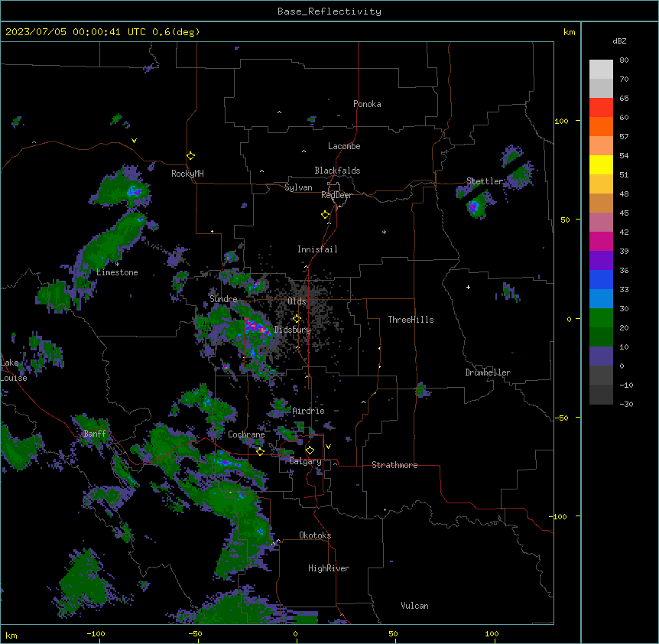Select the purple 39 dBZ legend swatch
659x644 pixels.
point(601,261)
